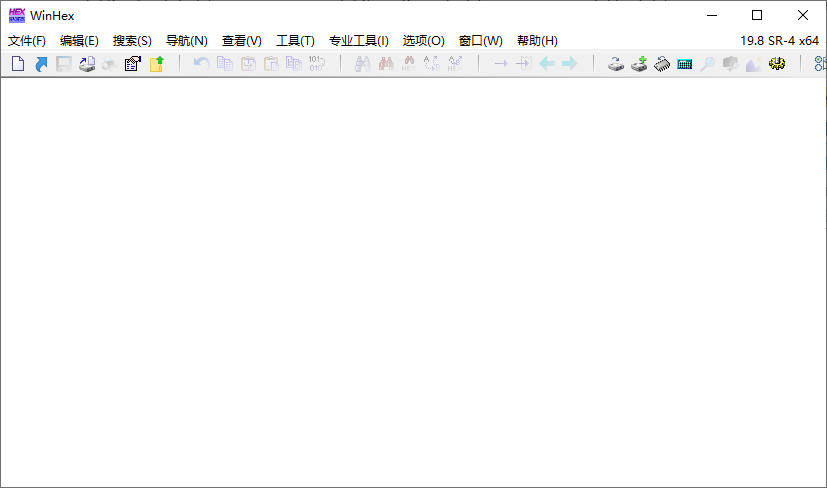
Task: Click the Open RAM memory chip icon
Action: (x=662, y=64)
